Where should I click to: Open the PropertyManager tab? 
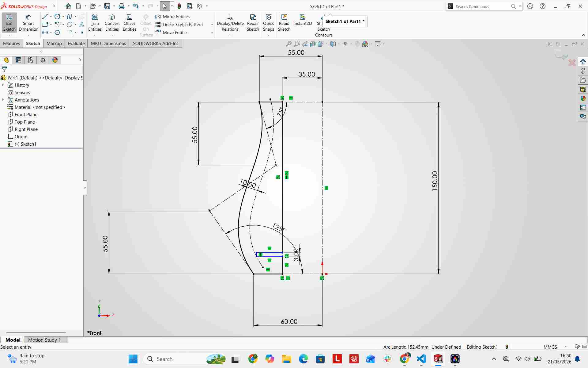pyautogui.click(x=18, y=60)
